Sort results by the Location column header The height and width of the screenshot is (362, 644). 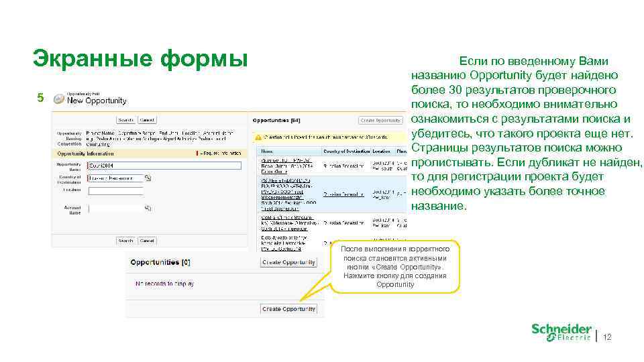381,151
